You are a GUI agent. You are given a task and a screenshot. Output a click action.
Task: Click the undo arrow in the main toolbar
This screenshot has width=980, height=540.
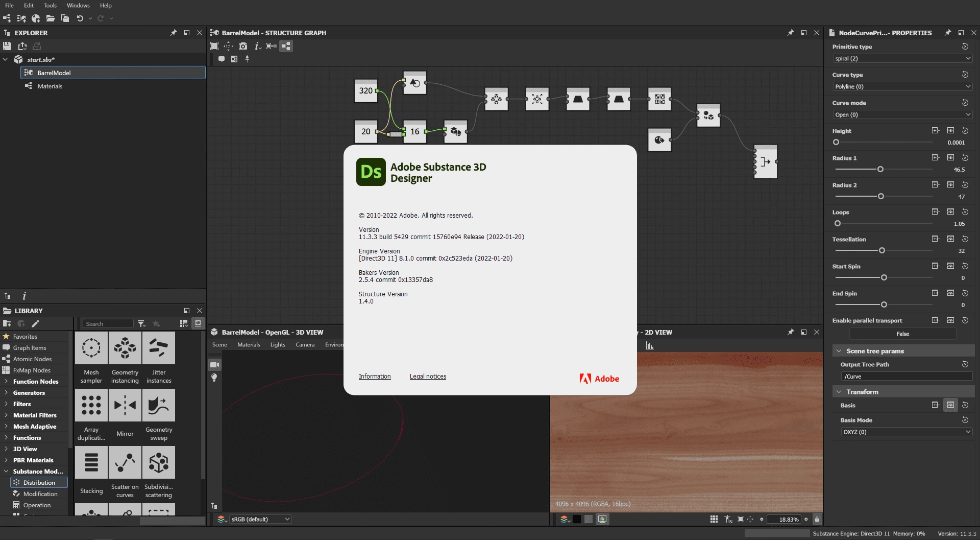(80, 18)
